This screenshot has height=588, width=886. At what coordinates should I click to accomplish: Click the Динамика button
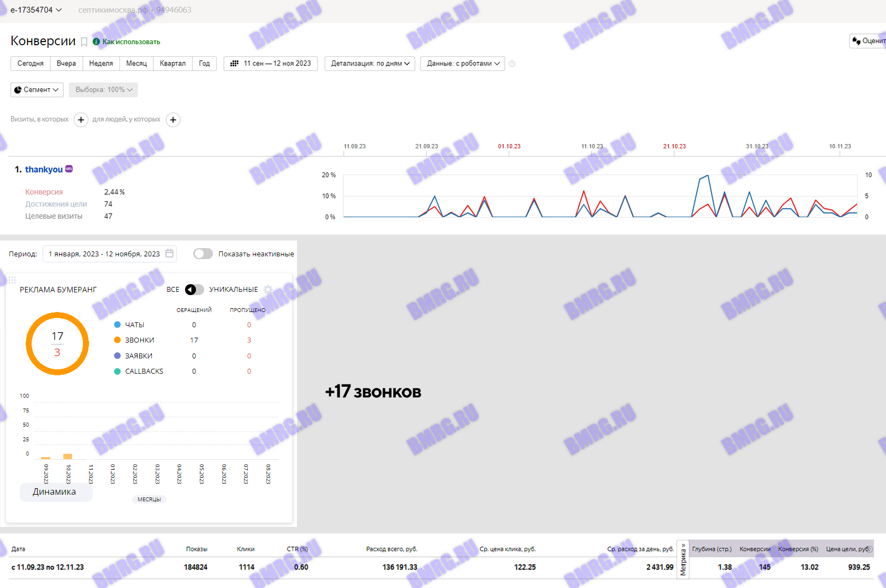point(55,491)
